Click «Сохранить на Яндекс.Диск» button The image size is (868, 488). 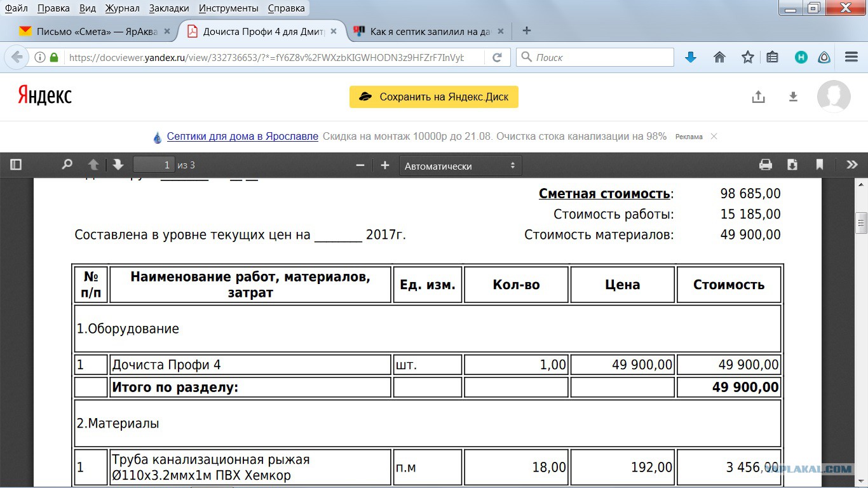click(434, 97)
